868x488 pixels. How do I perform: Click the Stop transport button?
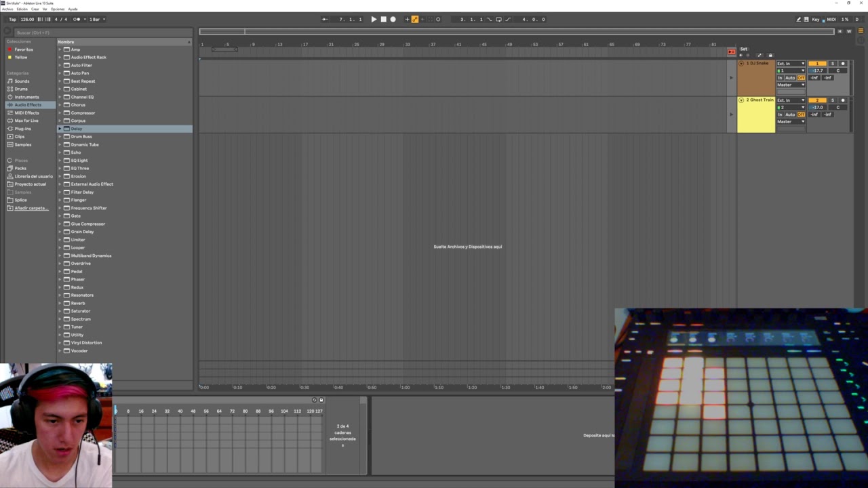click(383, 19)
